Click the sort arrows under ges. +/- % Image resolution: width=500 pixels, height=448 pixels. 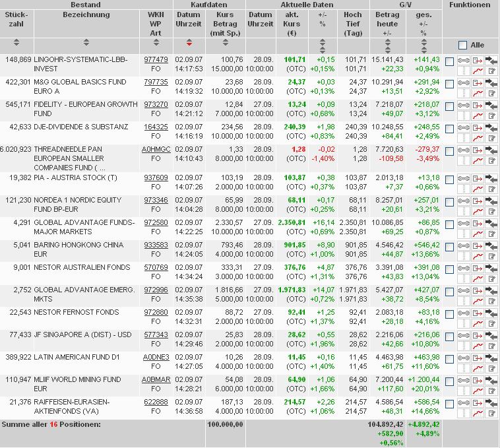(x=423, y=46)
